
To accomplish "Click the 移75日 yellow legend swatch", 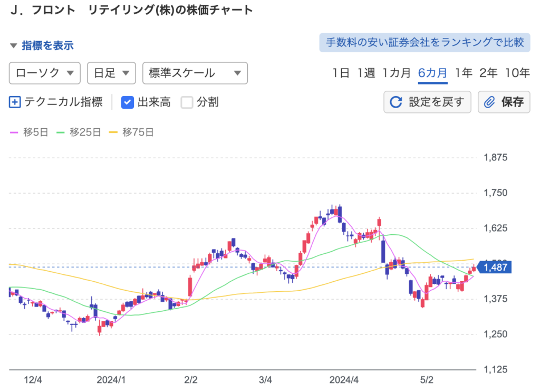I will pos(113,132).
